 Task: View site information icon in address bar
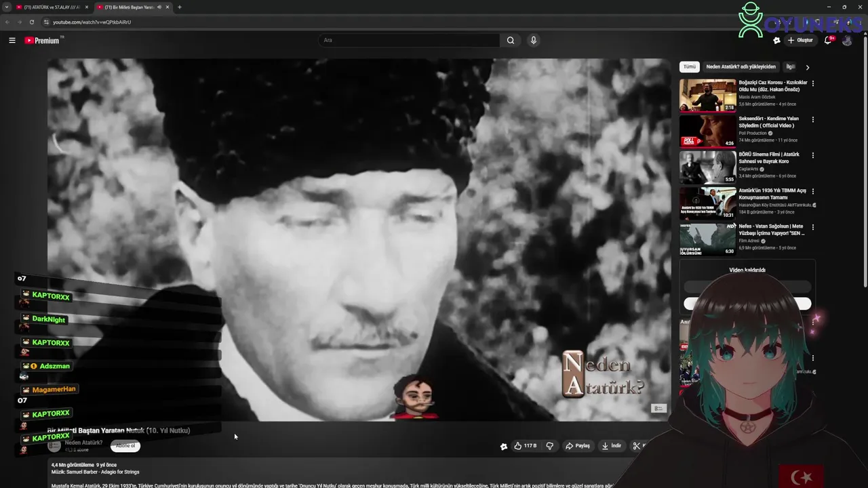click(46, 22)
